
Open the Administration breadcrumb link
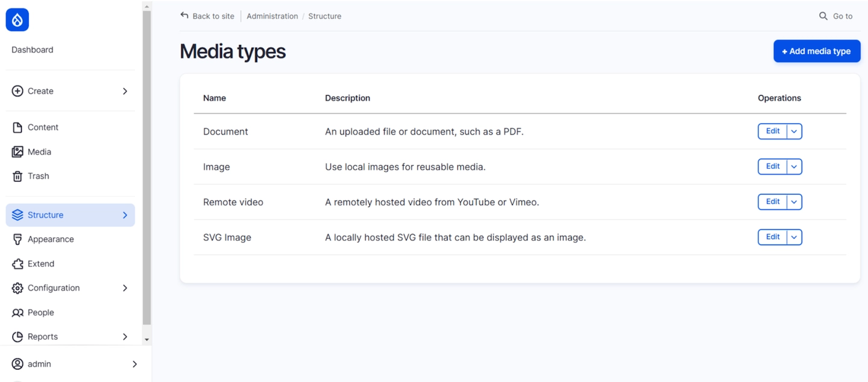pos(272,16)
